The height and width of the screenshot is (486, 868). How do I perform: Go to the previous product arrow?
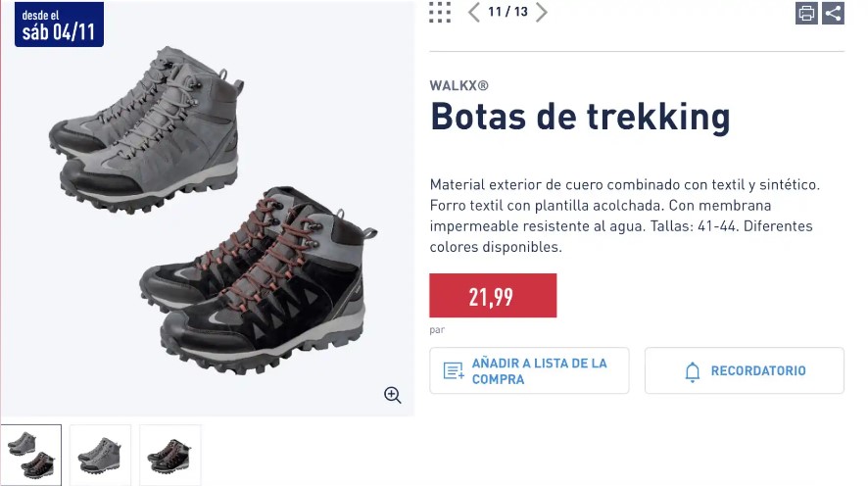(x=474, y=12)
